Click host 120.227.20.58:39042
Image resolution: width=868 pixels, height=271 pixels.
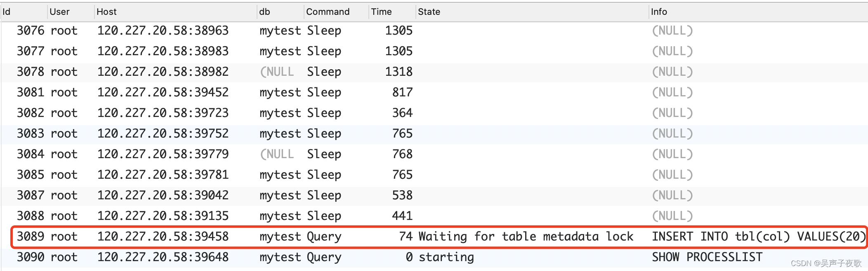(x=163, y=195)
